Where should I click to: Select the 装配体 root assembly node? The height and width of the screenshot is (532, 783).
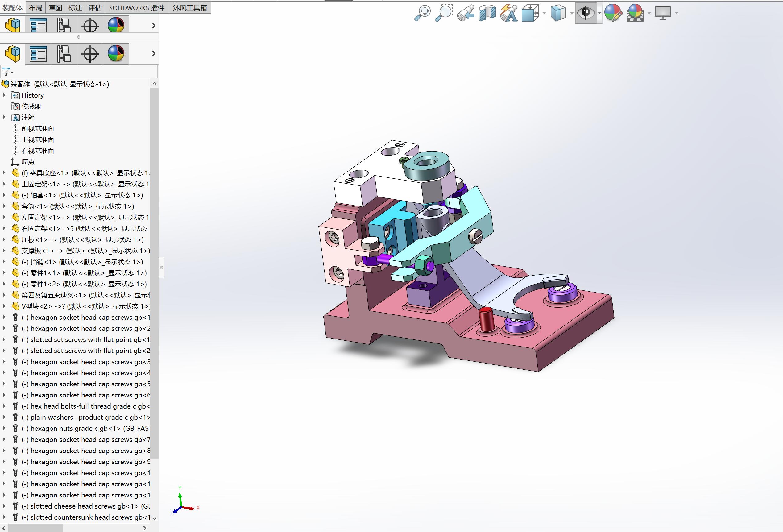(x=60, y=84)
